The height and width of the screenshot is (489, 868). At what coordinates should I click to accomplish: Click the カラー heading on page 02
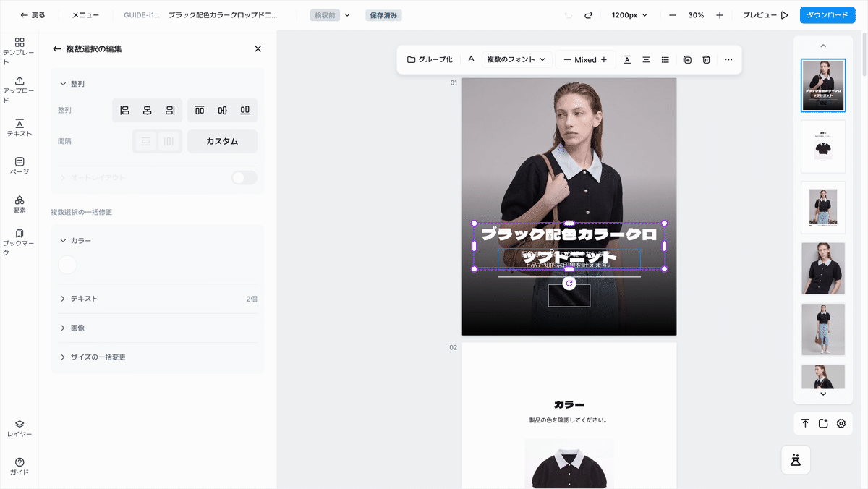pyautogui.click(x=569, y=405)
